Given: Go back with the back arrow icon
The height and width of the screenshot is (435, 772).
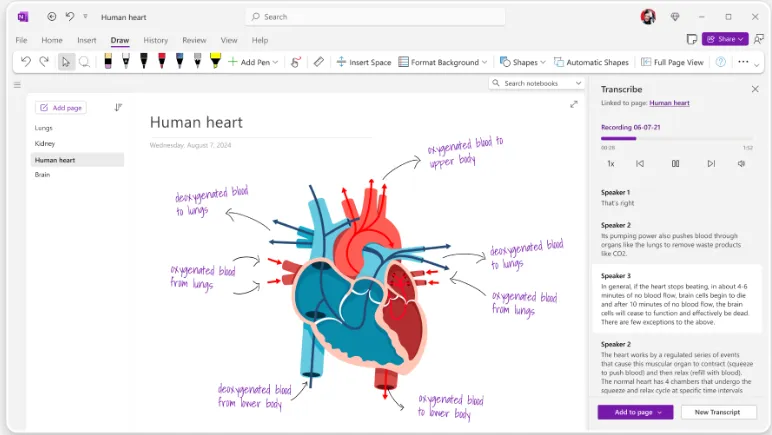Looking at the screenshot, I should click(52, 17).
